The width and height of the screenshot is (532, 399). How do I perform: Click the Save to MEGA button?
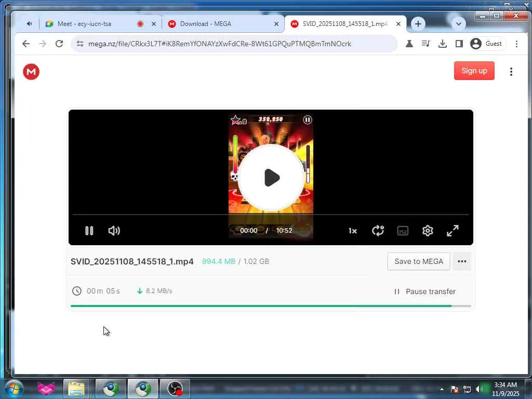pos(419,261)
